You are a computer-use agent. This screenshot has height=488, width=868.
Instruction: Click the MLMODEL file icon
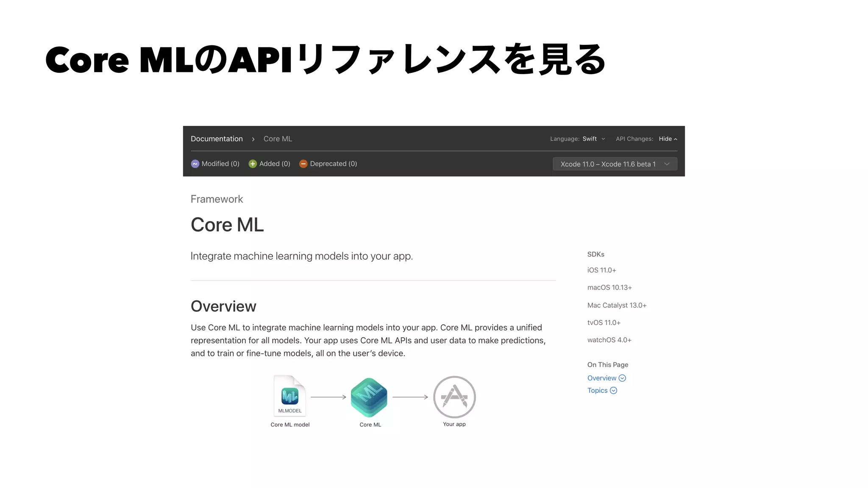(x=290, y=396)
